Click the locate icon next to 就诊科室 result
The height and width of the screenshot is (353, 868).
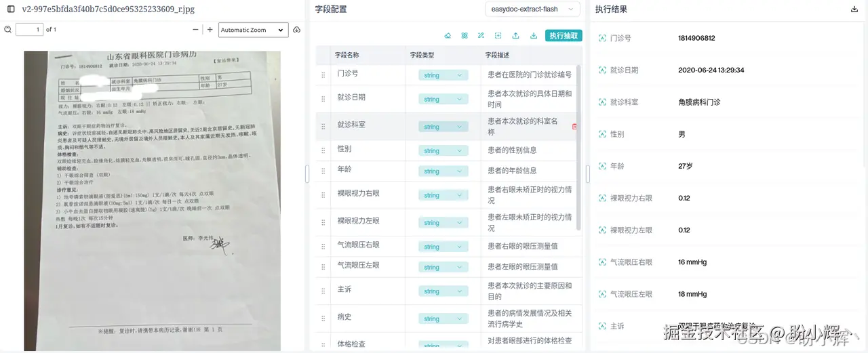pyautogui.click(x=602, y=102)
